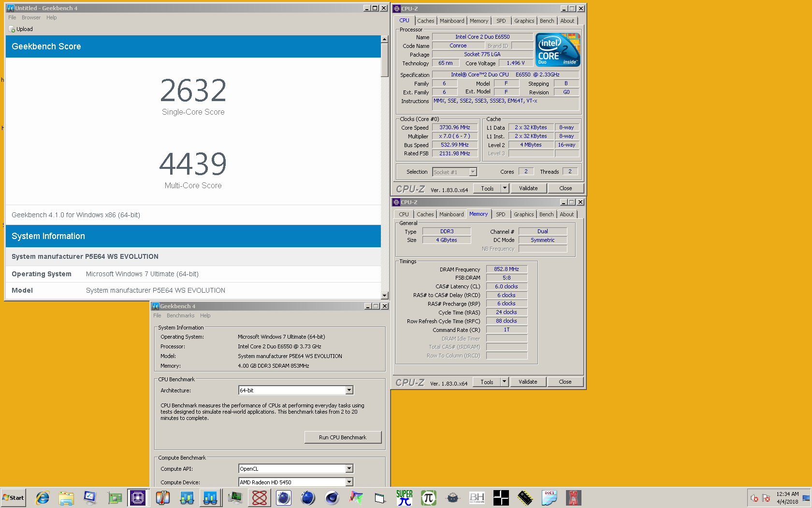The width and height of the screenshot is (812, 508).
Task: Open Action Center flag tray icon
Action: [x=766, y=498]
